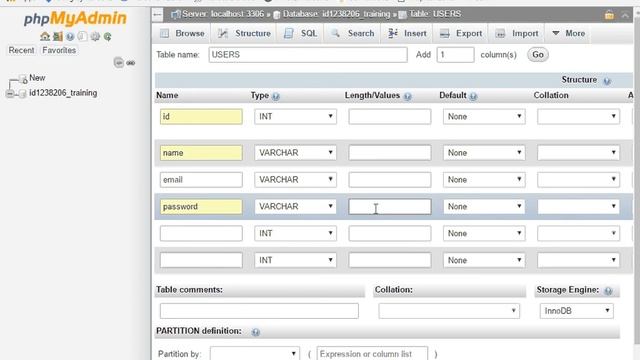Click the PARTITION definition help icon
Screen dimensions: 640x360
256,332
